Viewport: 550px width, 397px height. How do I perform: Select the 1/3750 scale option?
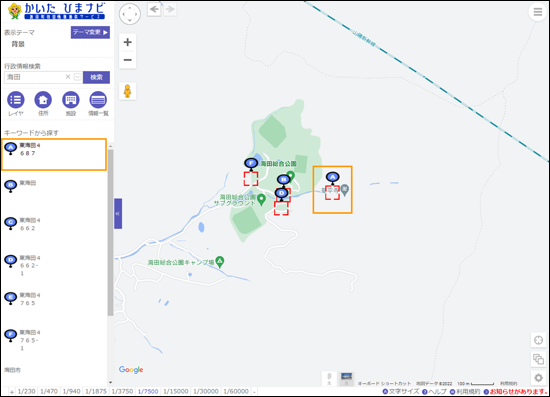122,391
